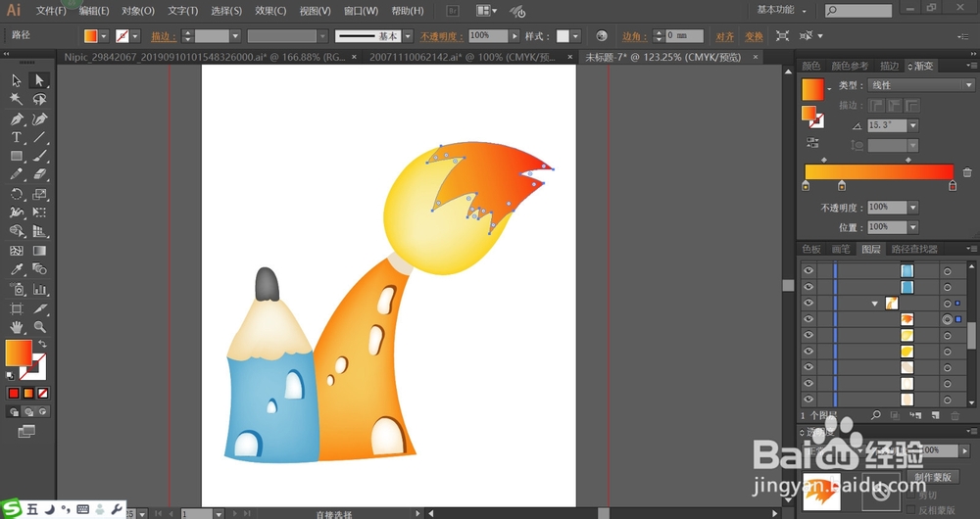The height and width of the screenshot is (519, 980).
Task: Toggle visibility of the light yellow layer row
Action: (x=808, y=335)
